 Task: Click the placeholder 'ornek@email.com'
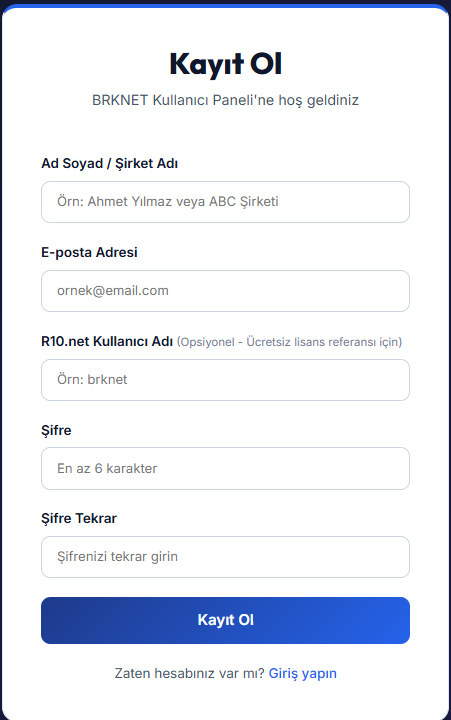113,291
